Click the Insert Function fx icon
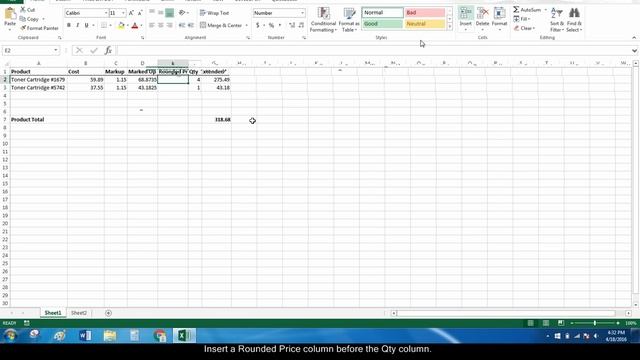 [x=108, y=51]
